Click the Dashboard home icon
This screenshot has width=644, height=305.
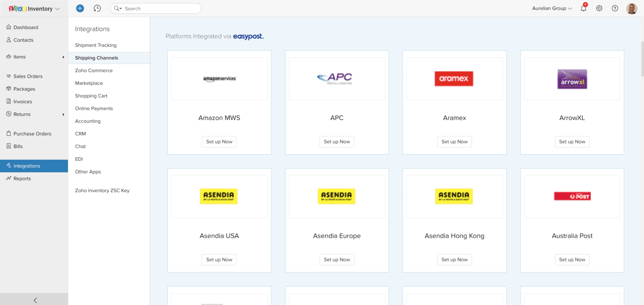click(8, 27)
